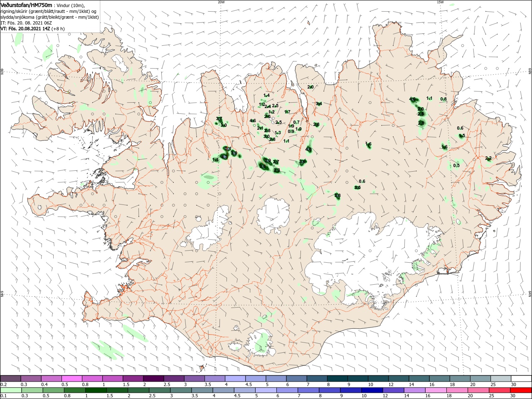The width and height of the screenshot is (532, 399).
Task: Click the 0.9 precipitation value
Action: pyautogui.click(x=291, y=132)
